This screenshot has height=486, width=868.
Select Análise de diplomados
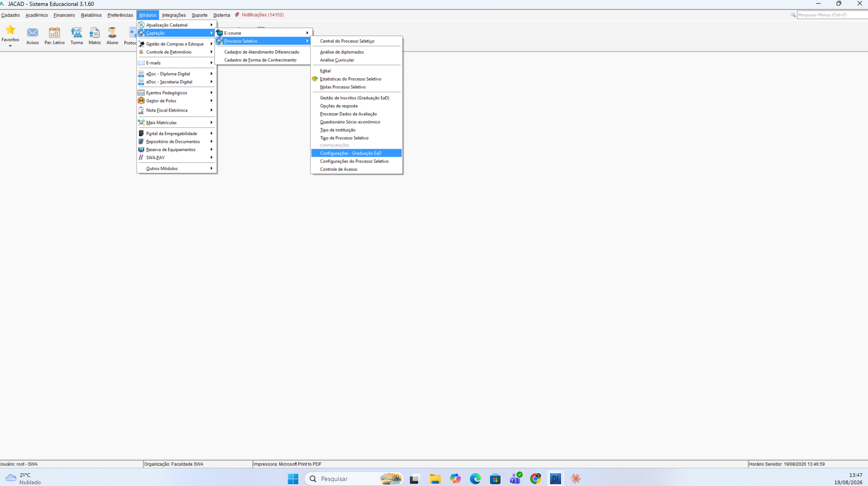click(357, 52)
